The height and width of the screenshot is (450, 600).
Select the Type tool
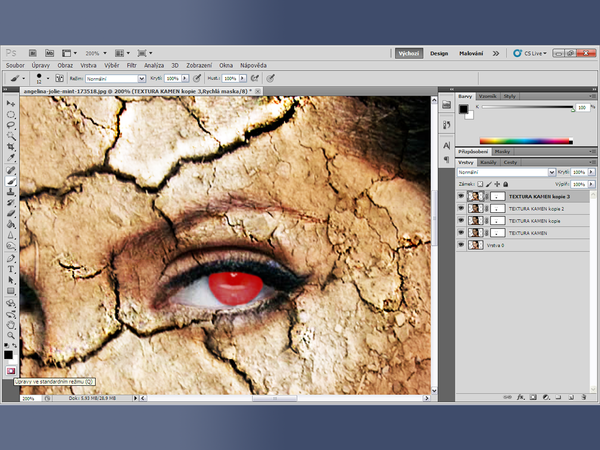tap(11, 268)
